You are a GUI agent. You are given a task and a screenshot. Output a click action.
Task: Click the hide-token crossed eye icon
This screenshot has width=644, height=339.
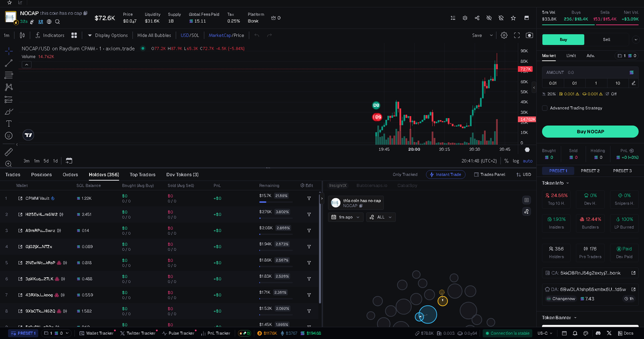489,18
